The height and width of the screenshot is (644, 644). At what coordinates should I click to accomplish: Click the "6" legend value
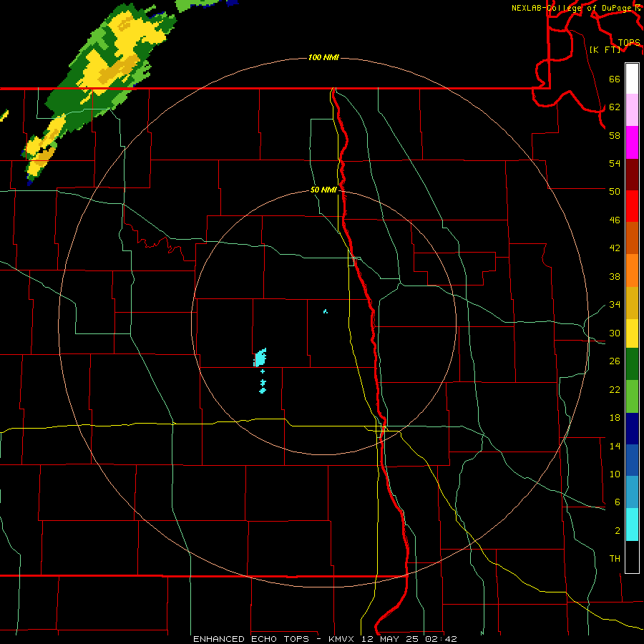coord(617,502)
